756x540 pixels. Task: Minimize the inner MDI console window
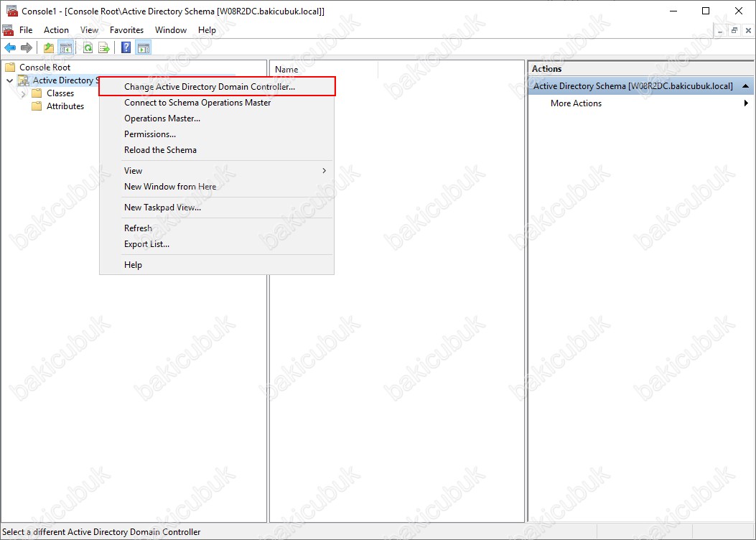tap(720, 30)
